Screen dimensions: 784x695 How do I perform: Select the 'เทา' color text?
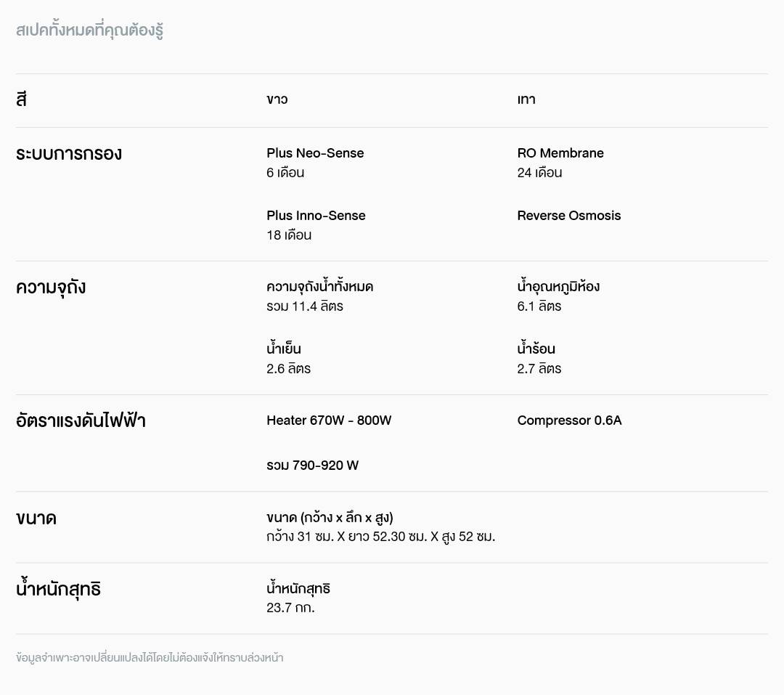(x=526, y=99)
